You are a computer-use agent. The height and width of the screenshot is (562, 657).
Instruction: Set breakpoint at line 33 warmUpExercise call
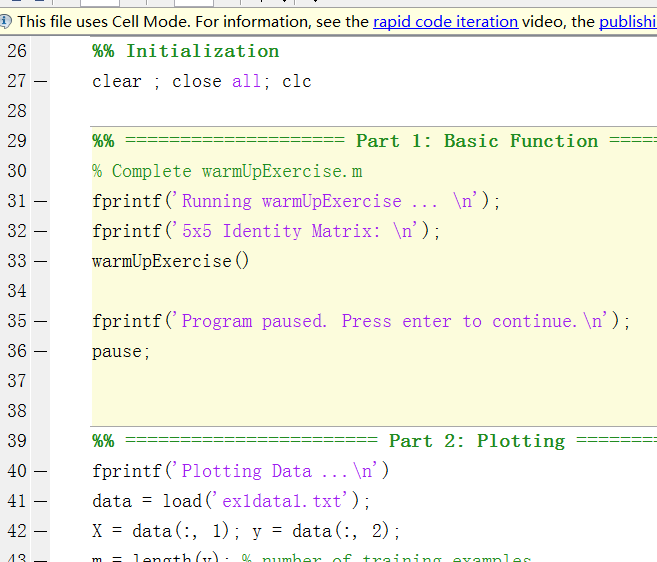pyautogui.click(x=40, y=262)
